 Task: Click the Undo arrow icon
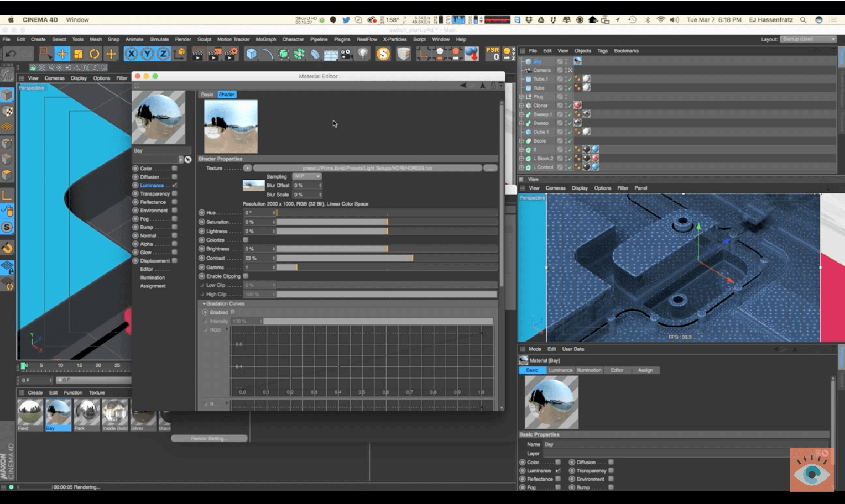pos(11,54)
